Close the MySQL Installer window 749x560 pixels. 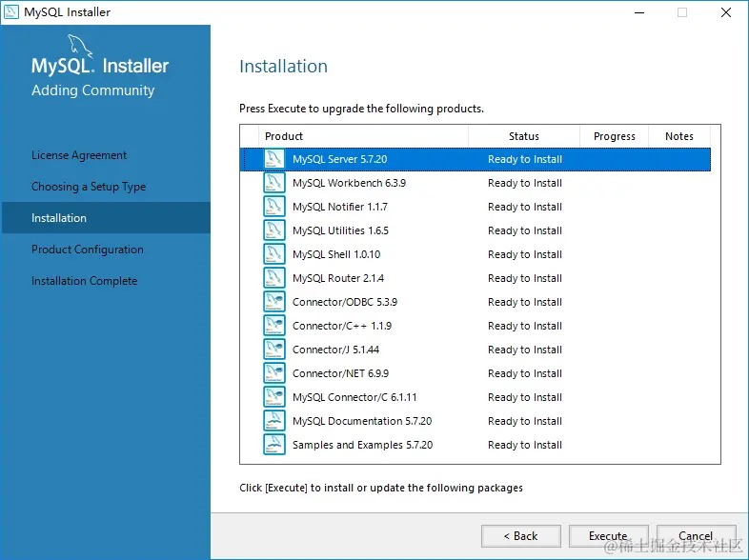tap(726, 12)
